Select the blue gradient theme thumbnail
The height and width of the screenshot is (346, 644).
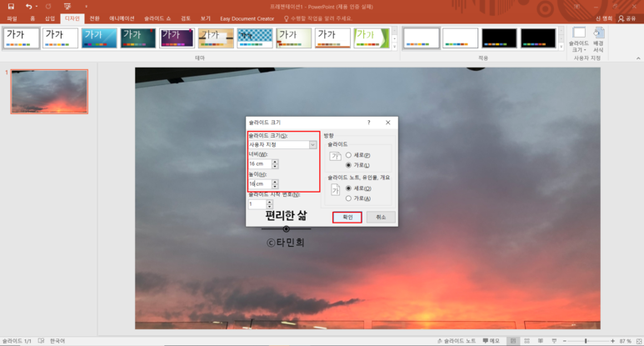pyautogui.click(x=99, y=38)
